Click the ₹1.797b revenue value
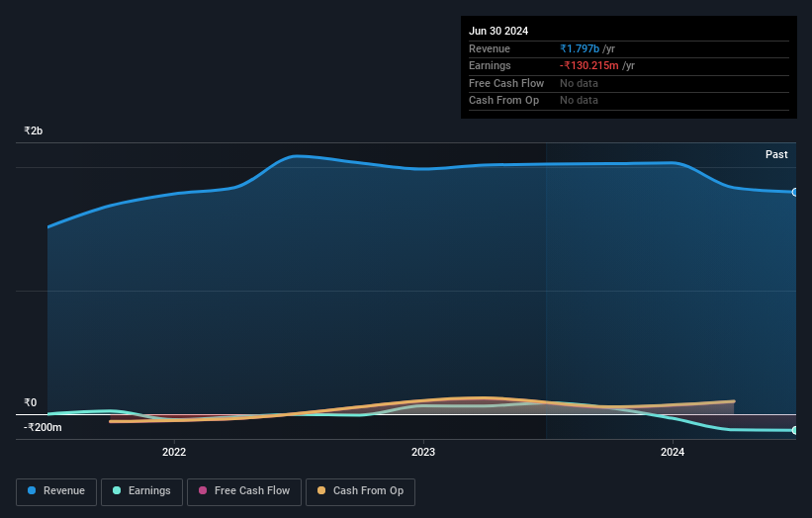 pyautogui.click(x=580, y=48)
